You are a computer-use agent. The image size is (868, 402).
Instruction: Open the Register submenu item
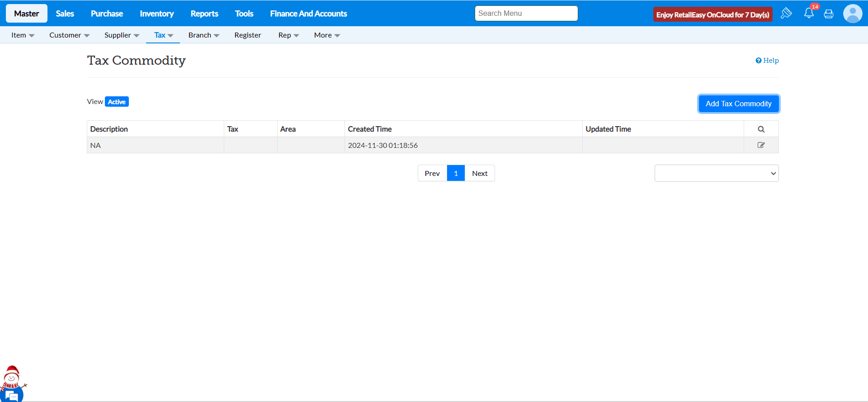click(x=248, y=35)
